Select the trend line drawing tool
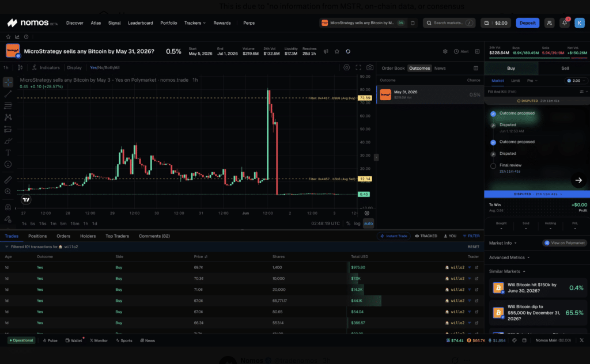The width and height of the screenshot is (590, 364). (x=8, y=94)
